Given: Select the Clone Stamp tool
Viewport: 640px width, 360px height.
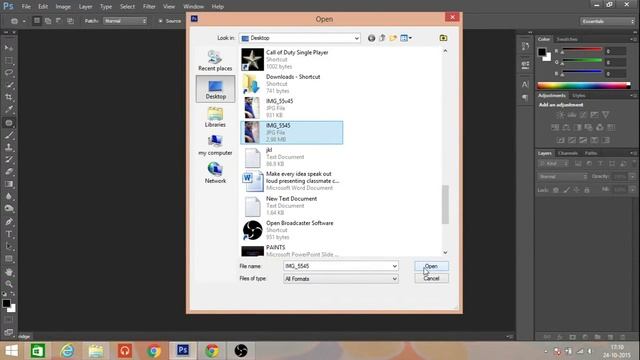Looking at the screenshot, I should pos(9,147).
